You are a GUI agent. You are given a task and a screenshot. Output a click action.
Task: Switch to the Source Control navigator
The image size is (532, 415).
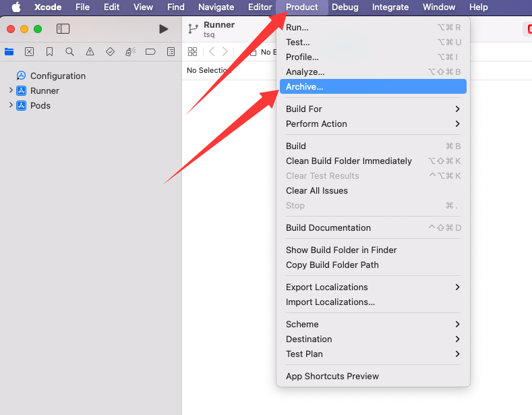[x=29, y=52]
